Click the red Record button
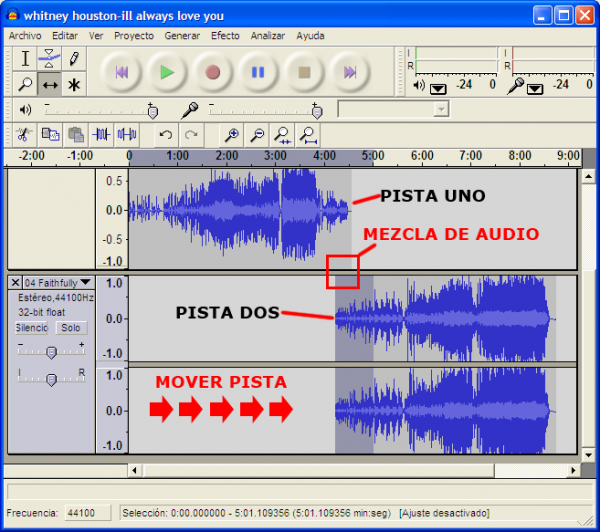 (x=212, y=72)
